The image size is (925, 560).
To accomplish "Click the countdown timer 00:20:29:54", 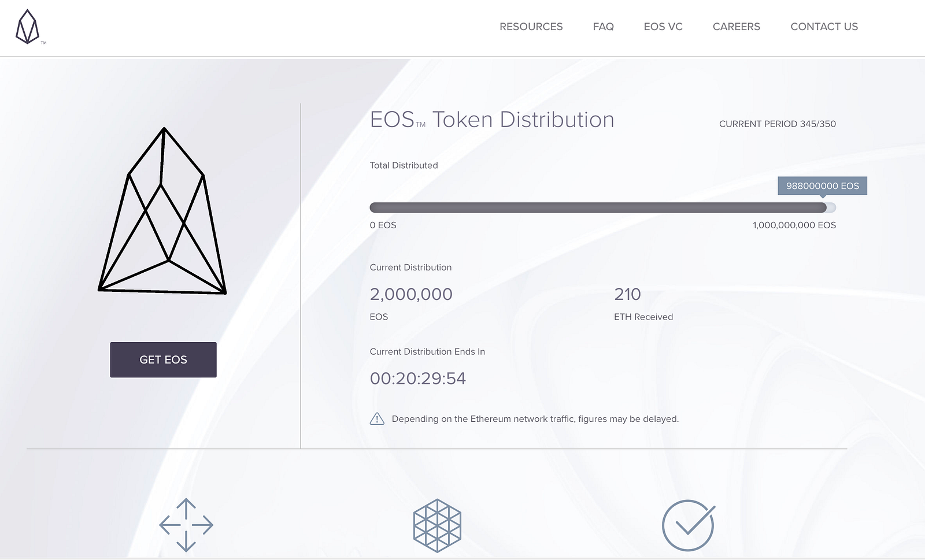I will 417,379.
